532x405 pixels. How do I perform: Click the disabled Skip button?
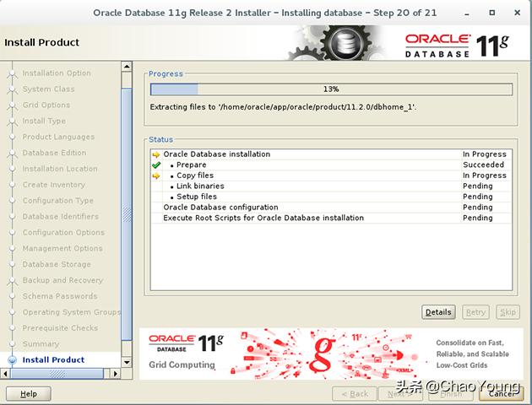[x=508, y=312]
